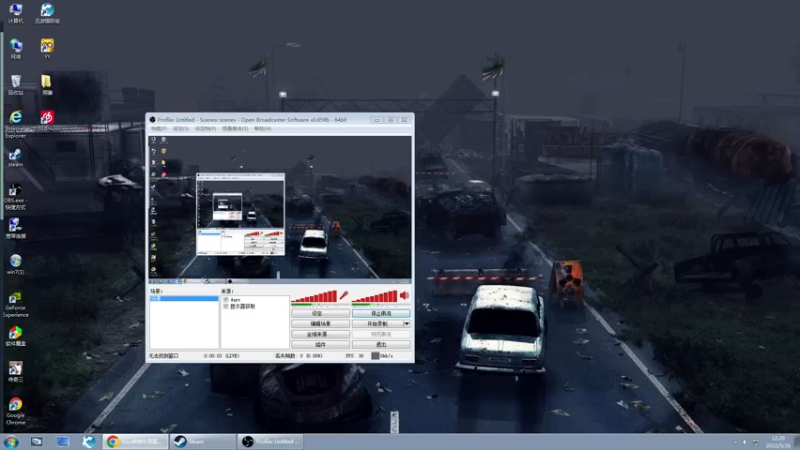Switch to the Chrome window on the taskbar

(x=136, y=442)
